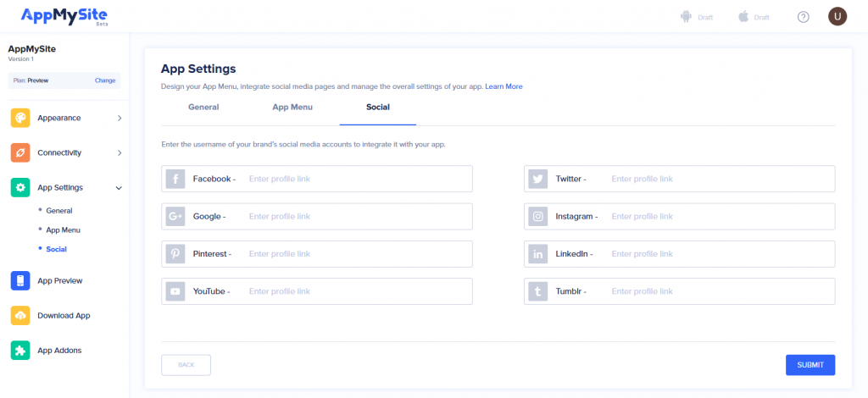This screenshot has width=868, height=398.
Task: Expand the Appearance chevron
Action: coord(120,119)
